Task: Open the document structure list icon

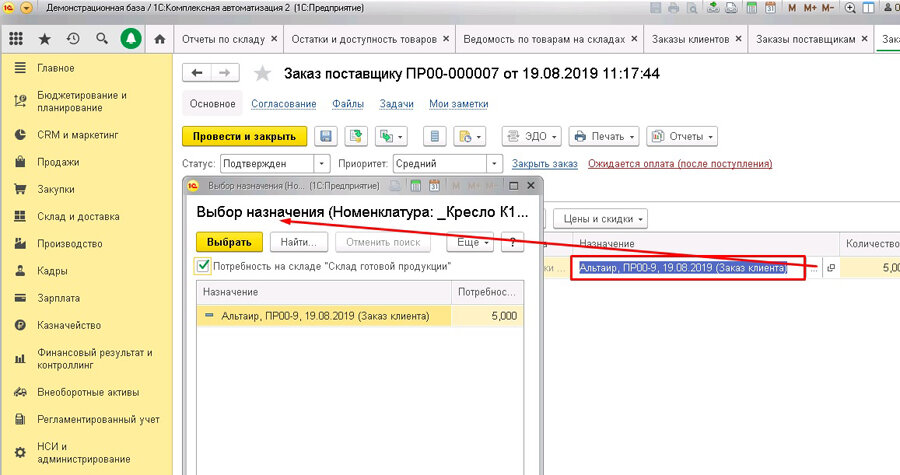Action: [x=435, y=137]
